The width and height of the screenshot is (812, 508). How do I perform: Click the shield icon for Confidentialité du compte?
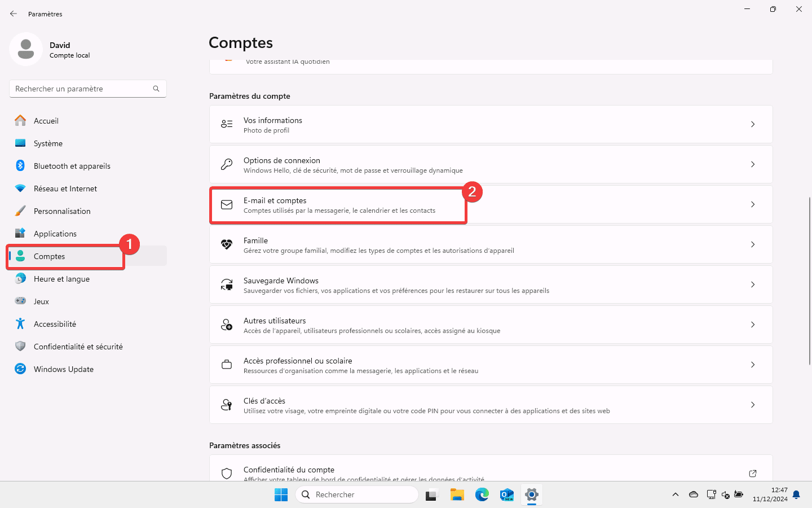pyautogui.click(x=227, y=474)
